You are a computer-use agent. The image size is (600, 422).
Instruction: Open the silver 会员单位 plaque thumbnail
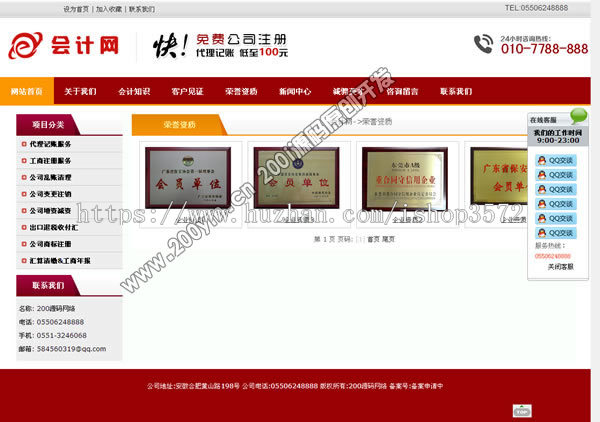(x=188, y=178)
